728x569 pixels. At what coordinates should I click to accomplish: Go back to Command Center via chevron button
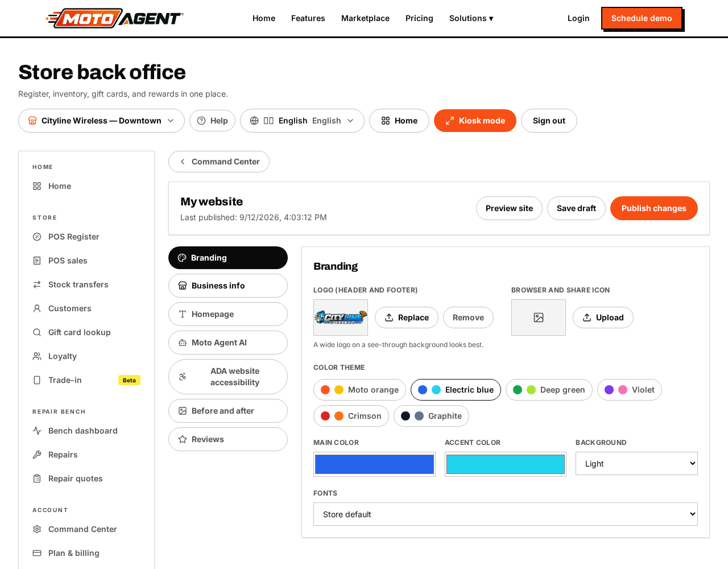coord(219,162)
